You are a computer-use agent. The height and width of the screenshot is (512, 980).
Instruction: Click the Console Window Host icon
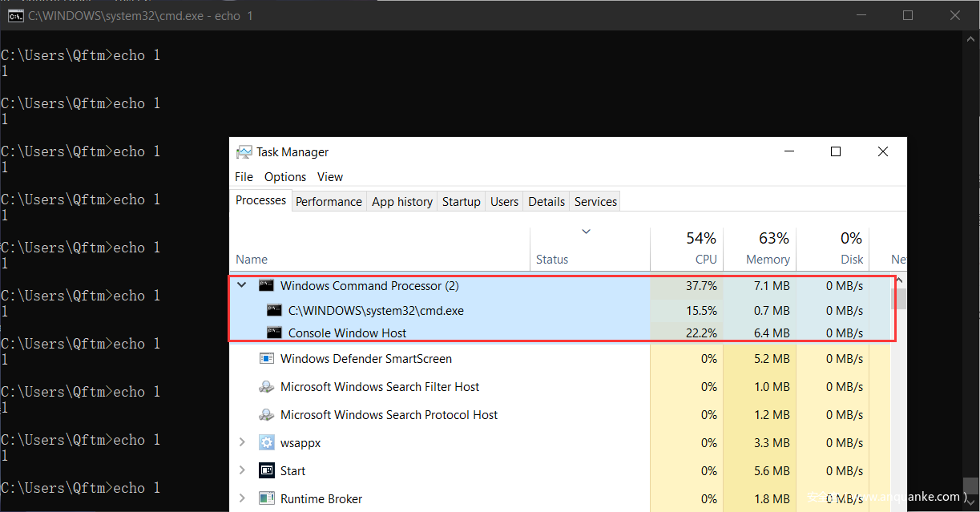point(275,333)
